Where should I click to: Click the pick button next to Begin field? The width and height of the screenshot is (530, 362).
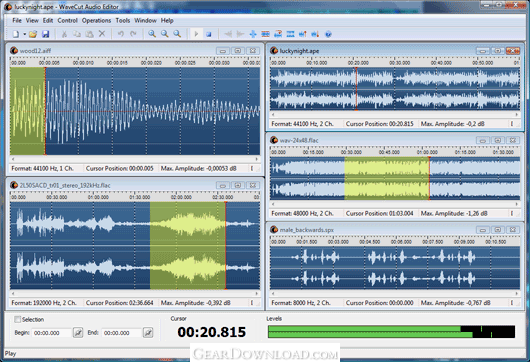tap(78, 333)
